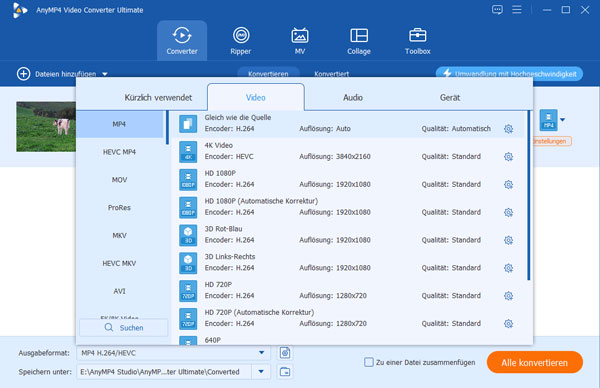
Task: Switch to the Gerät tab
Action: [450, 98]
